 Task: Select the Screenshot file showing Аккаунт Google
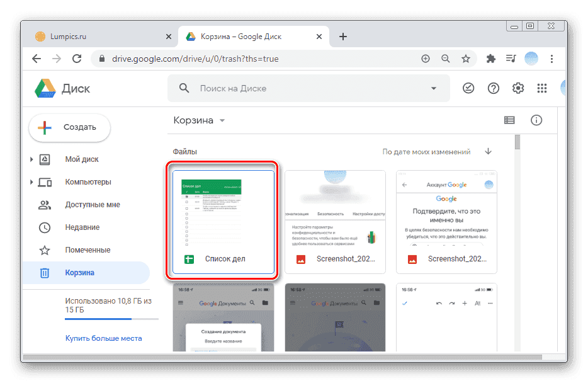446,222
